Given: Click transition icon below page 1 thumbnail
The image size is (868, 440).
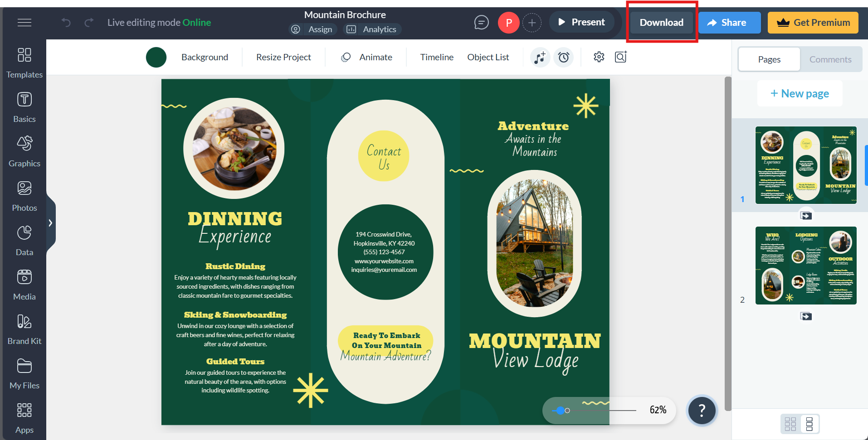Looking at the screenshot, I should click(806, 216).
